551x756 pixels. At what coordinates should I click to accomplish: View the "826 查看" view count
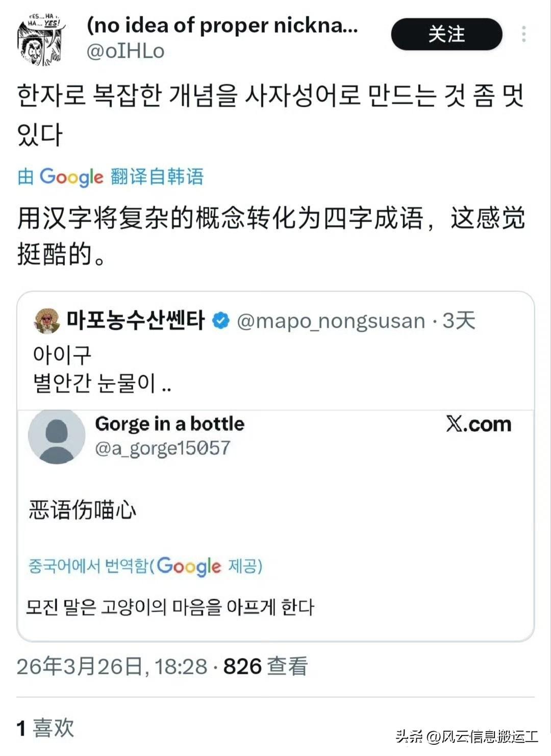[265, 666]
